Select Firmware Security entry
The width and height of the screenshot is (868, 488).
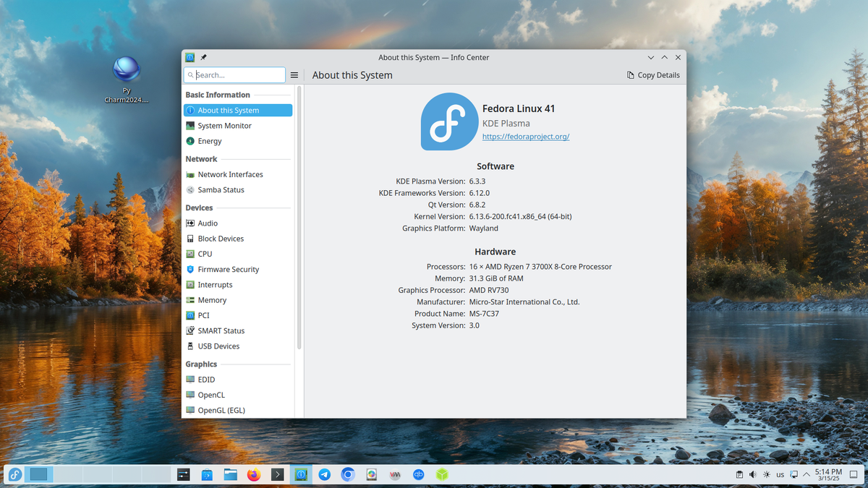click(x=238, y=270)
